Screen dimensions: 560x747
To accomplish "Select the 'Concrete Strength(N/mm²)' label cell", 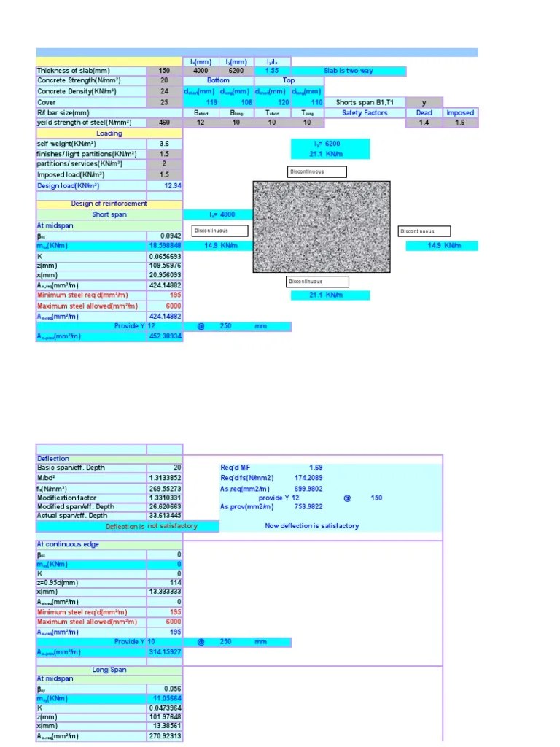I will pos(91,81).
